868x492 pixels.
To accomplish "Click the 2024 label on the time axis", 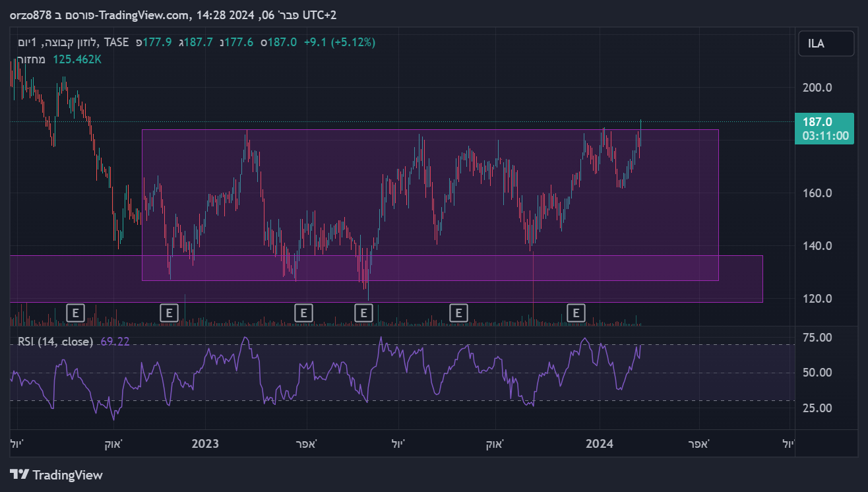I will (x=600, y=444).
